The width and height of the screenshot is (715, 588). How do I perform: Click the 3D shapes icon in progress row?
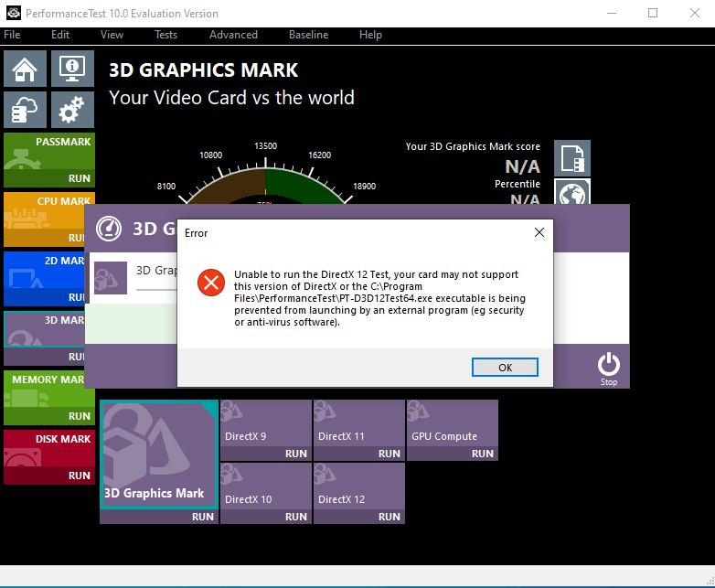coord(111,278)
